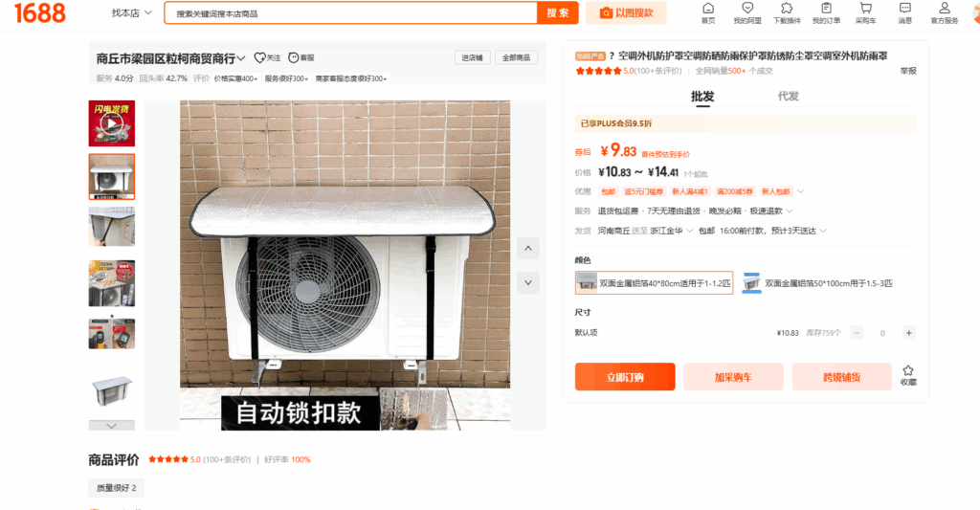Play the product video thumbnail
The height and width of the screenshot is (510, 980).
[111, 123]
